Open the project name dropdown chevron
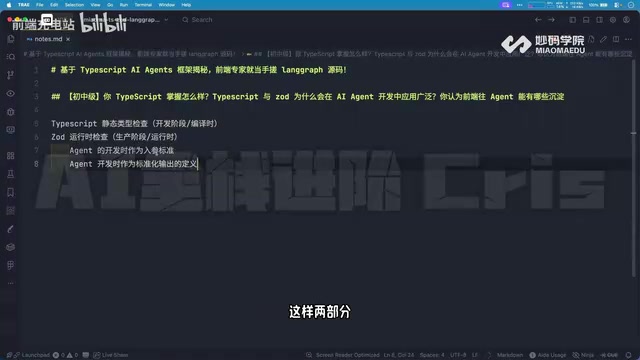The image size is (640, 360). click(166, 20)
